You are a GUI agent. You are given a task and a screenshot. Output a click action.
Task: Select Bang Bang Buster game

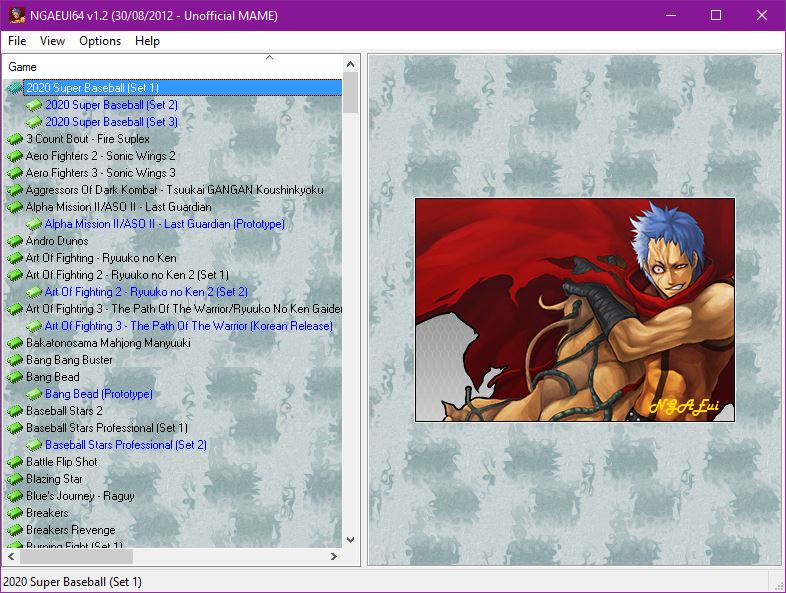click(x=69, y=360)
